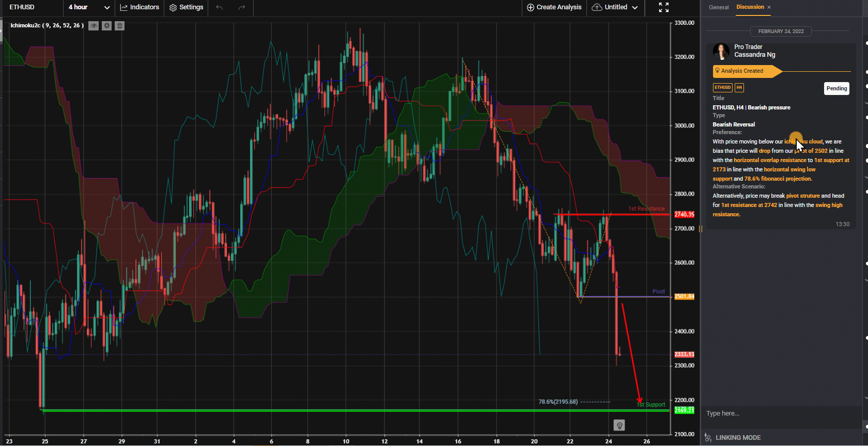Click the 1st Support price label 2169.21

pyautogui.click(x=684, y=410)
